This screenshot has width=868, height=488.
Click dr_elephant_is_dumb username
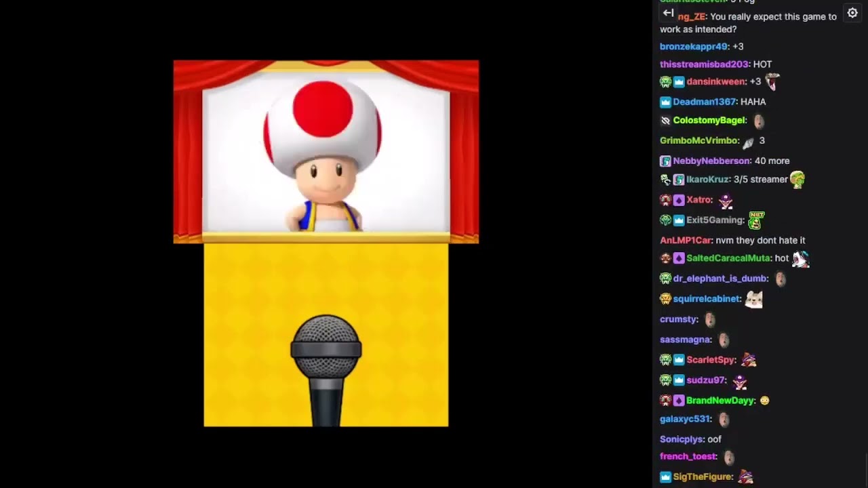720,279
